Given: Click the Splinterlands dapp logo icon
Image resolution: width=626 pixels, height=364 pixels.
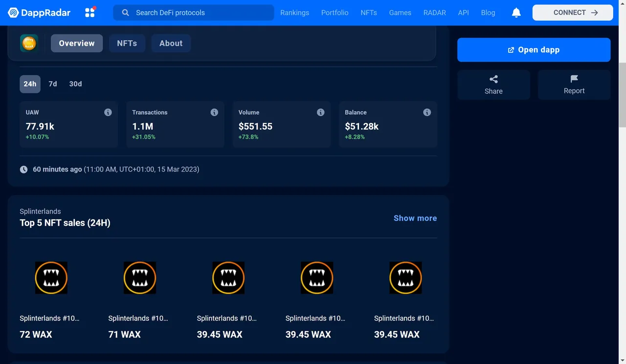Looking at the screenshot, I should click(x=29, y=43).
